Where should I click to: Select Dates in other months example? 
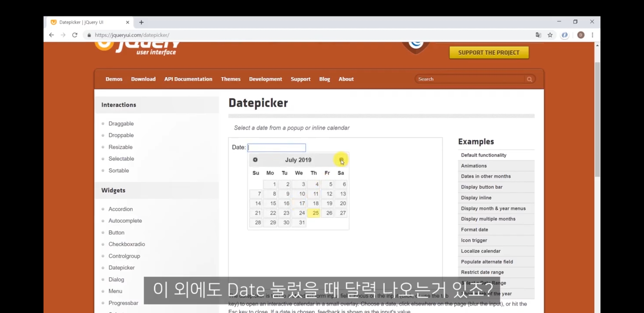[x=496, y=176]
